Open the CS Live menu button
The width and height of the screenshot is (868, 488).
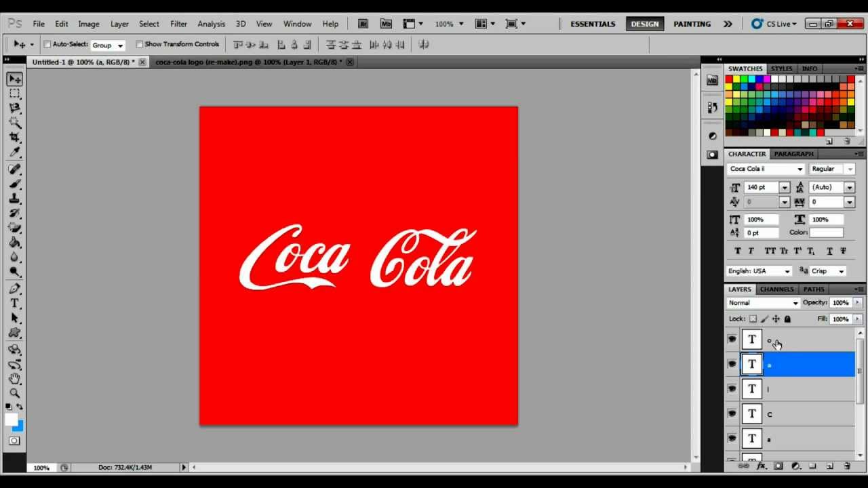[774, 24]
